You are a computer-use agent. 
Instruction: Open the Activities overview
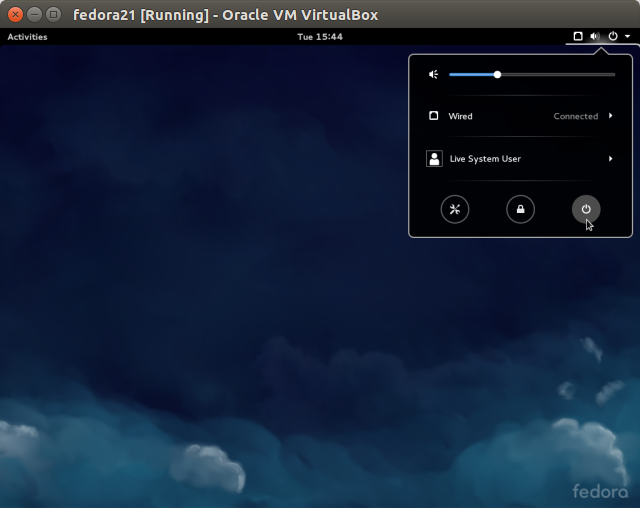(x=27, y=37)
